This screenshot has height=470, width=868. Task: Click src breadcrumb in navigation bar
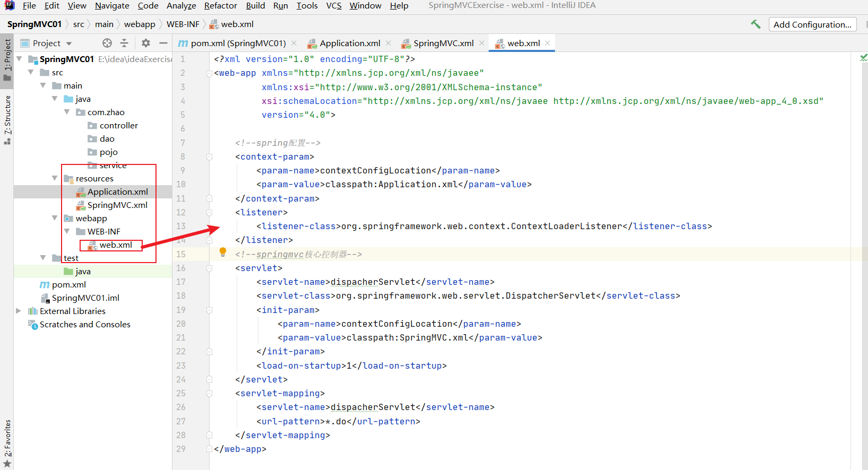pyautogui.click(x=79, y=24)
